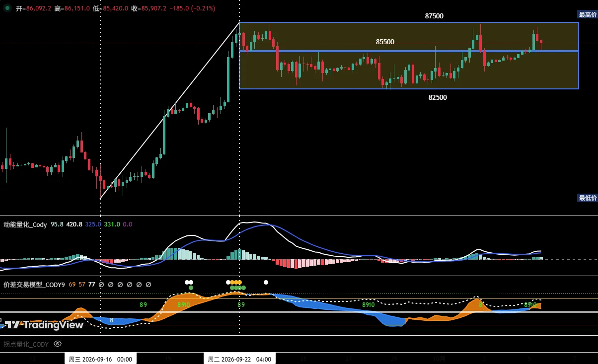
Task: Click the 最低价 price scale label
Action: coord(588,198)
